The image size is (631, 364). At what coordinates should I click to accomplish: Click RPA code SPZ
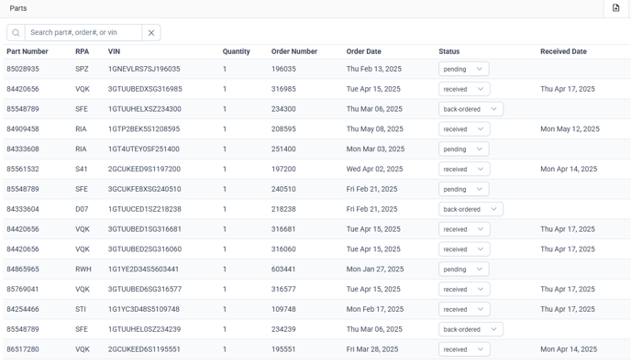(82, 69)
